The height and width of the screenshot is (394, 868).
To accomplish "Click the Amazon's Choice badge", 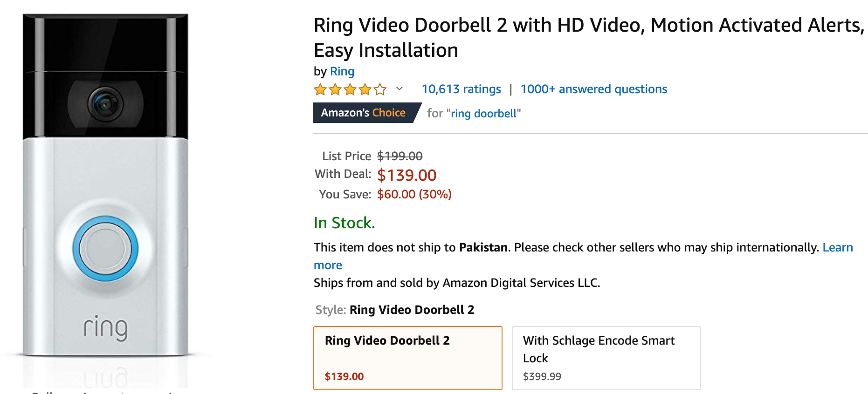I will 363,112.
